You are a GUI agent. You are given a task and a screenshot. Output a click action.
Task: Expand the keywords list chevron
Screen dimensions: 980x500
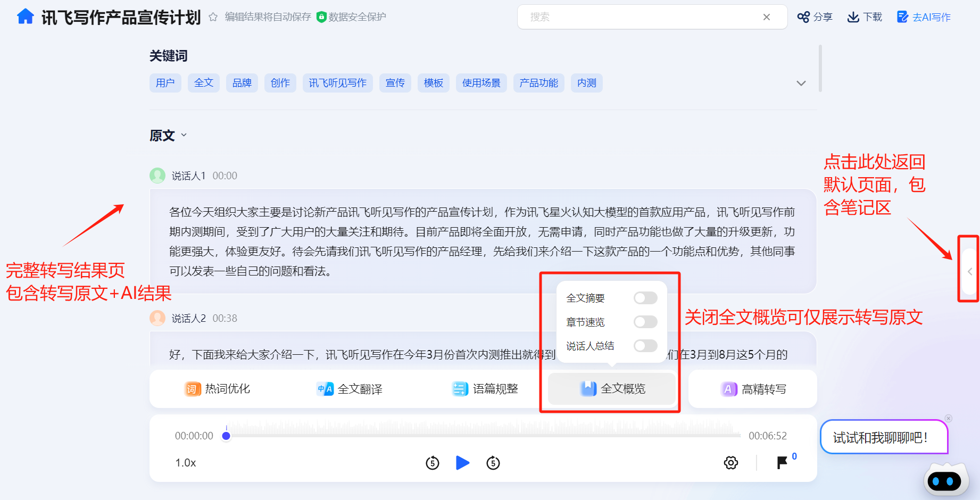click(x=801, y=84)
